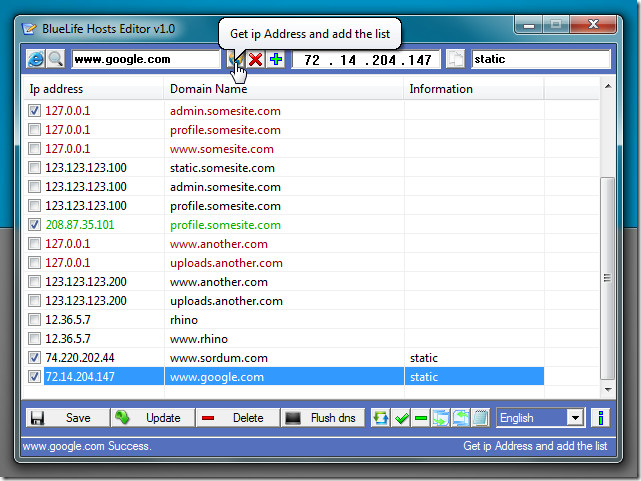This screenshot has width=641, height=481.
Task: Sort by Domain Name column header
Action: coord(284,89)
